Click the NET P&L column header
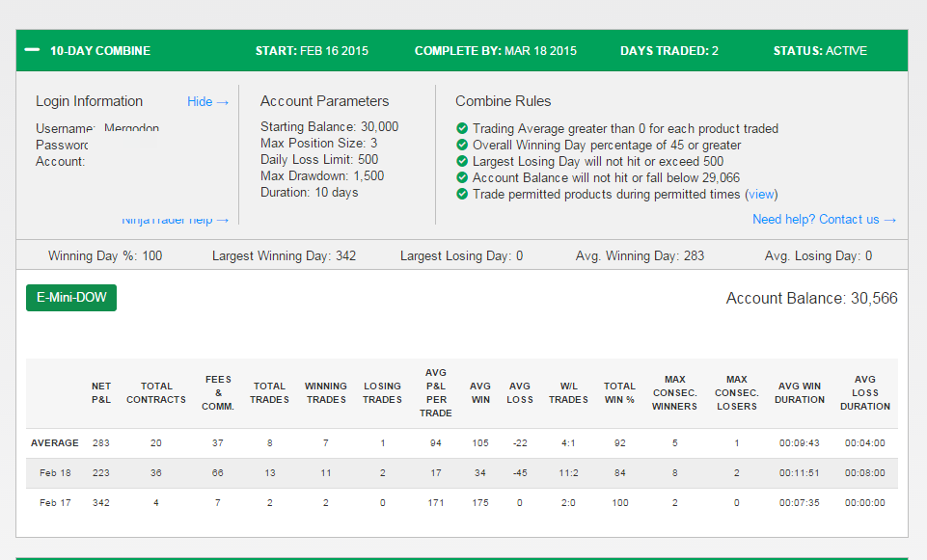 (x=101, y=393)
